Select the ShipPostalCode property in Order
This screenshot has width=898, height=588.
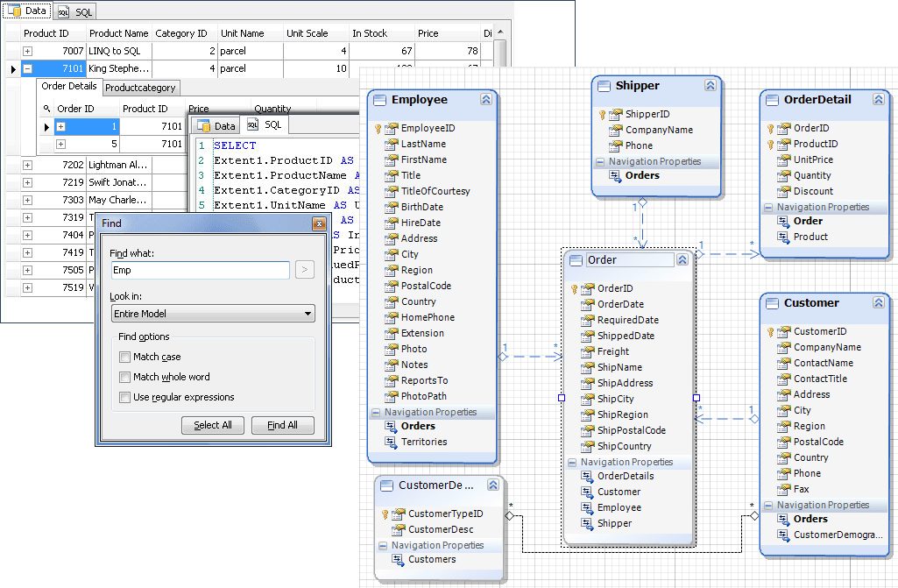[x=631, y=430]
